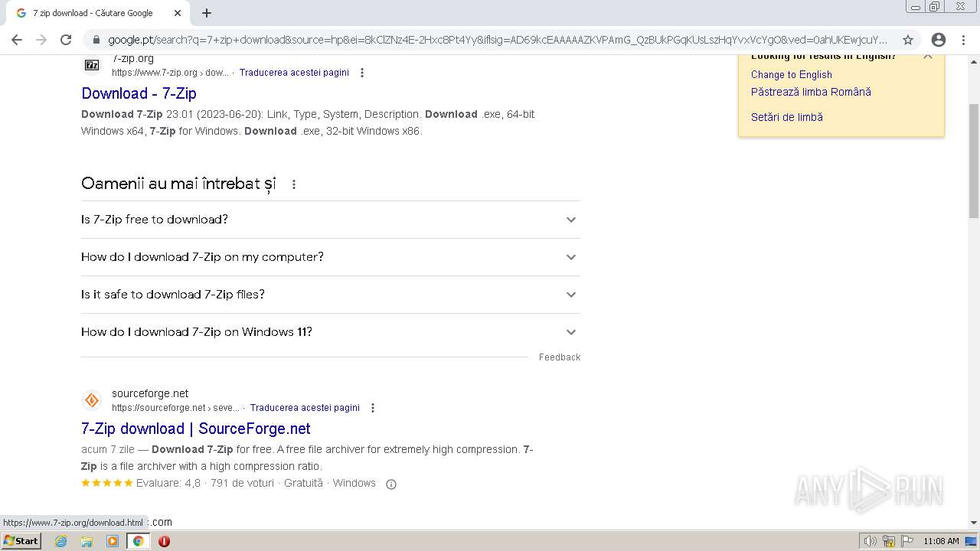Viewport: 980px width, 551px height.
Task: Open a new tab with the plus button
Action: [x=207, y=13]
